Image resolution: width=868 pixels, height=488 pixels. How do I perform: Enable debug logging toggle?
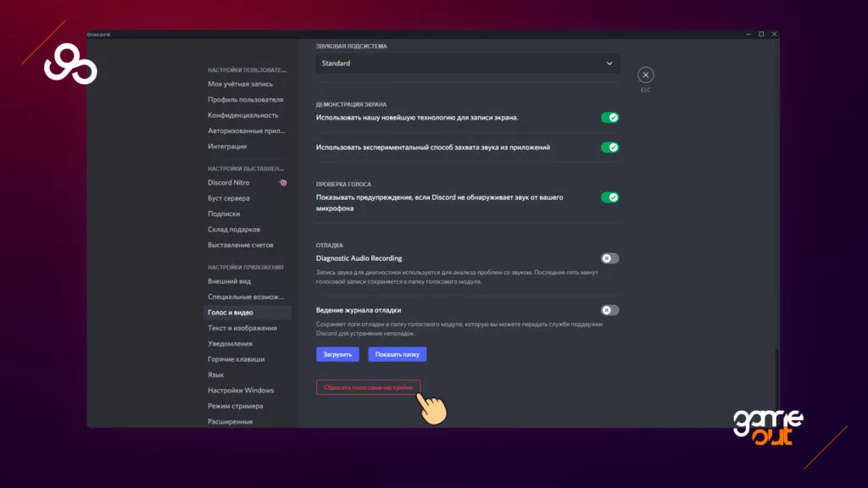(609, 311)
